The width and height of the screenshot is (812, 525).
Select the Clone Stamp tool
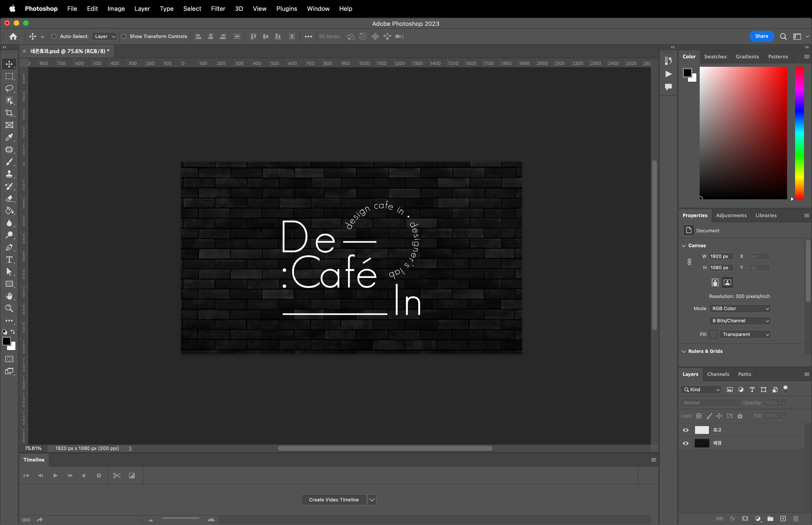click(x=9, y=174)
